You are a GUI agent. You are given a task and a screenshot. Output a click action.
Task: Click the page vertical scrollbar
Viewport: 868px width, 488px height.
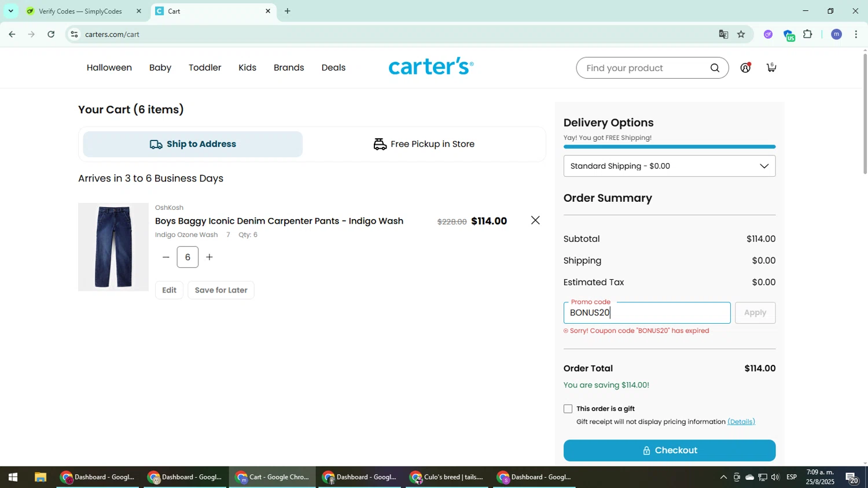[865, 113]
